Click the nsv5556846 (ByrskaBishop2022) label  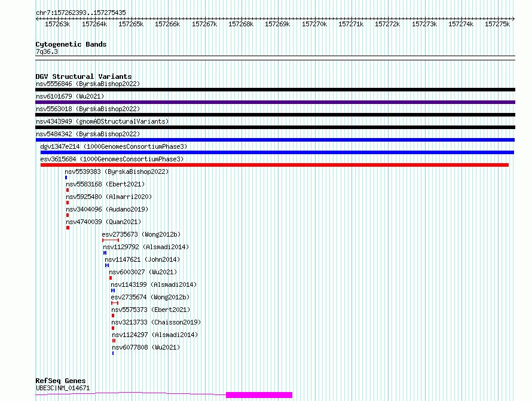(x=88, y=84)
